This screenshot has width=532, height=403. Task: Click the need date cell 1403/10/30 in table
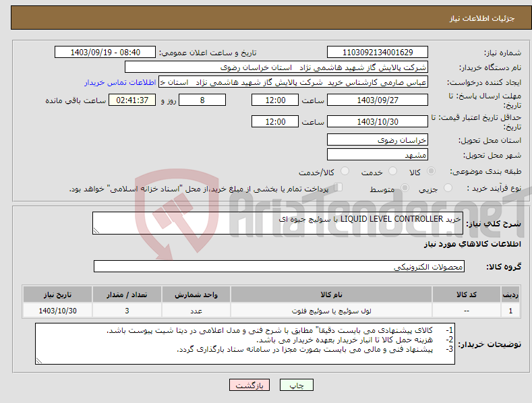click(x=57, y=311)
